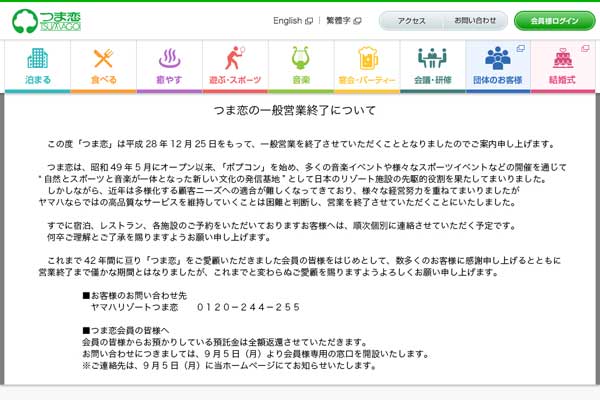
Task: Open the 食べる fork and knife icon
Action: (103, 58)
